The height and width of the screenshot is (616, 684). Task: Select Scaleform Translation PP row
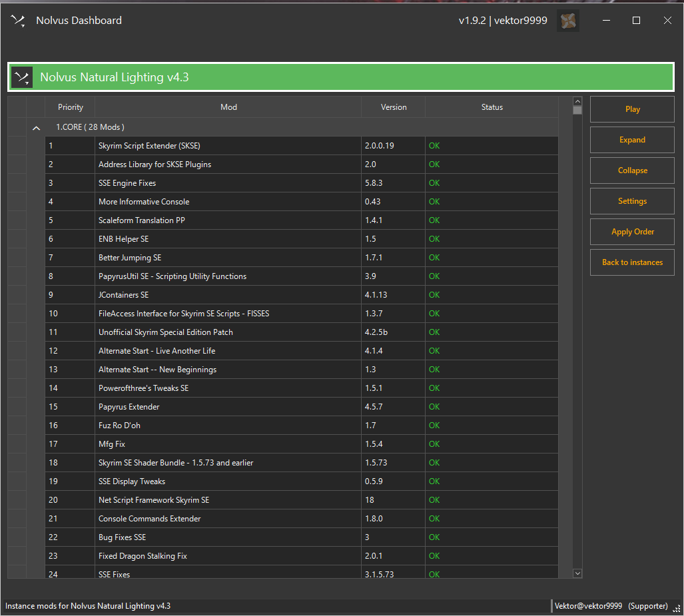click(302, 220)
